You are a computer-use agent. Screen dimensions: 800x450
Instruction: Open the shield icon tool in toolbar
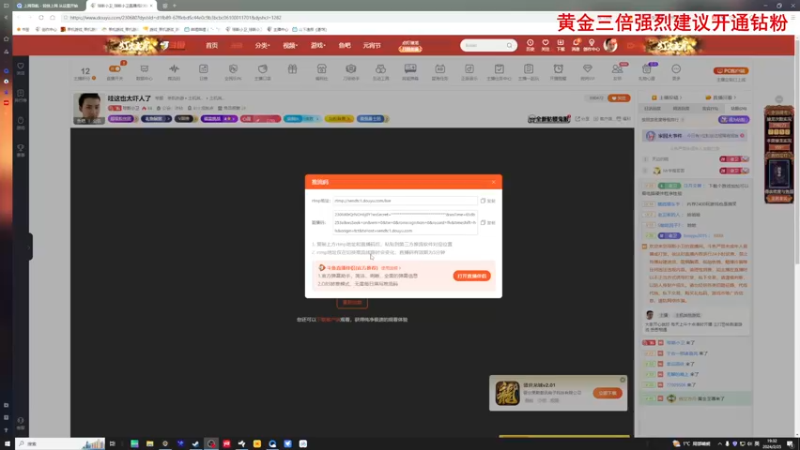pos(233,69)
